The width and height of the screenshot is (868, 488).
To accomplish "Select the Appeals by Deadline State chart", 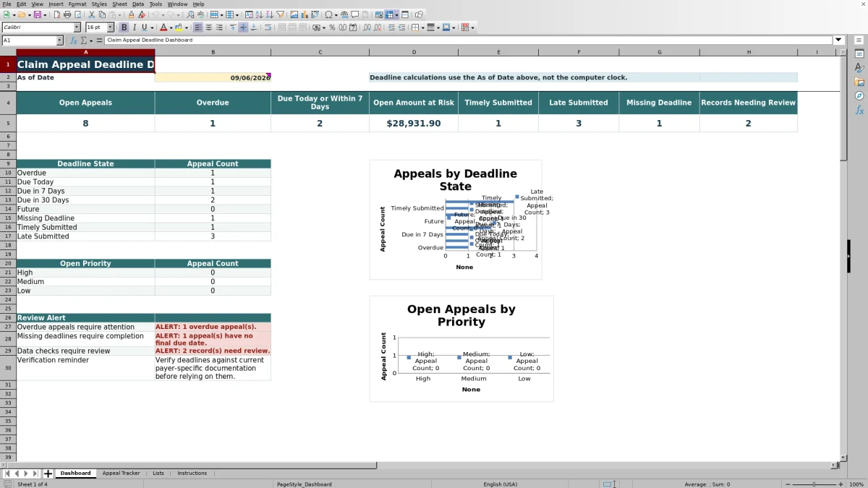I will tap(456, 220).
